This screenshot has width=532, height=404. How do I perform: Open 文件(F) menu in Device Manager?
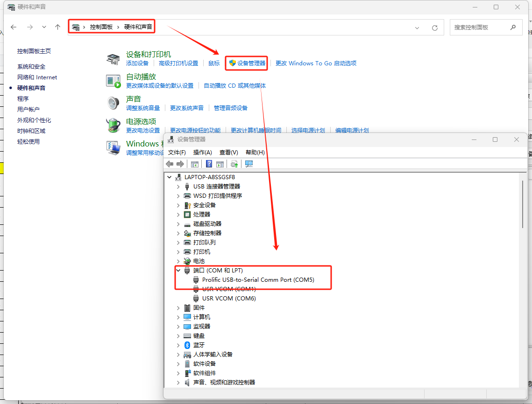[x=177, y=153]
